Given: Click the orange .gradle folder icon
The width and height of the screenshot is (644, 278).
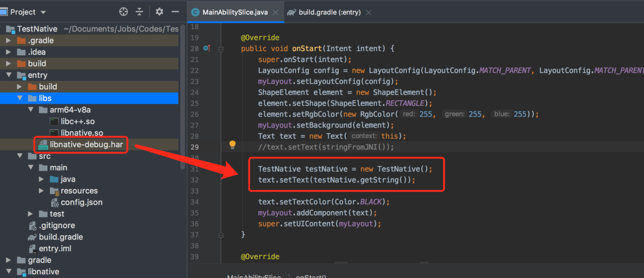Looking at the screenshot, I should (21, 40).
